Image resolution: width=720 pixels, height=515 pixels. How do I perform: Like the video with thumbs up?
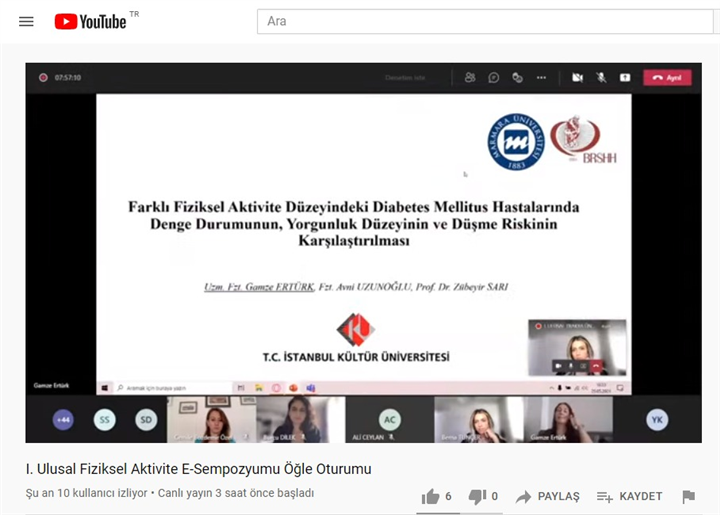point(431,496)
